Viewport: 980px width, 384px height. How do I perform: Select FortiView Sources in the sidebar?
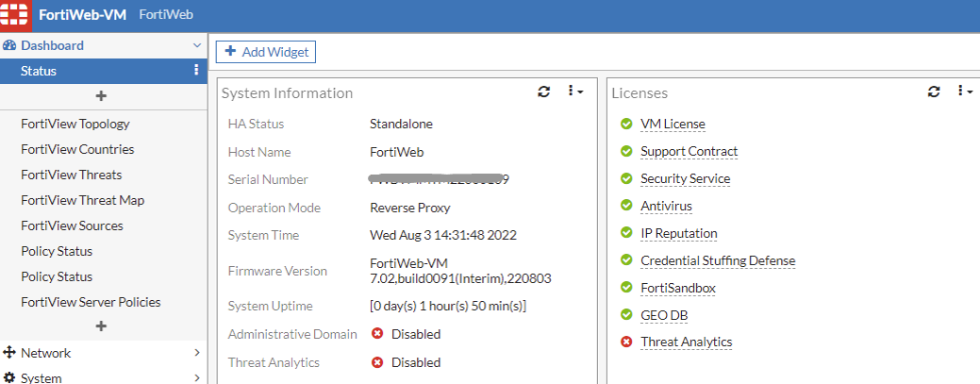click(72, 225)
